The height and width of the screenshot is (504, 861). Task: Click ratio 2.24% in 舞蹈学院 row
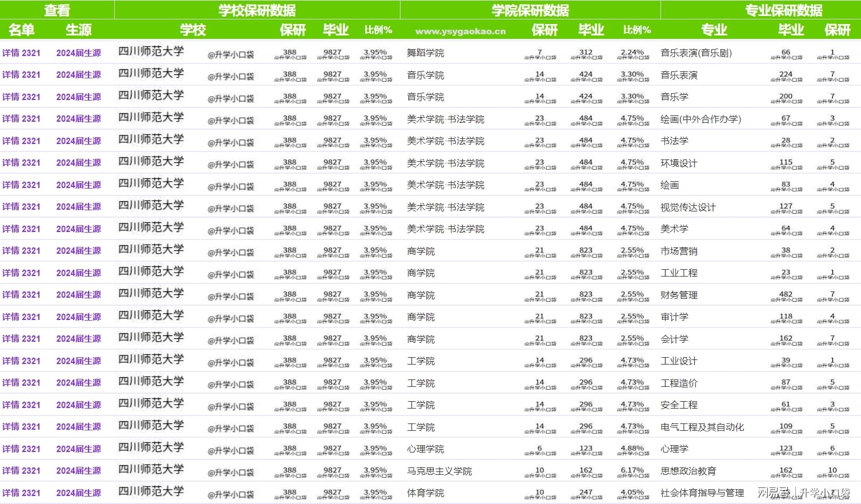coord(632,53)
